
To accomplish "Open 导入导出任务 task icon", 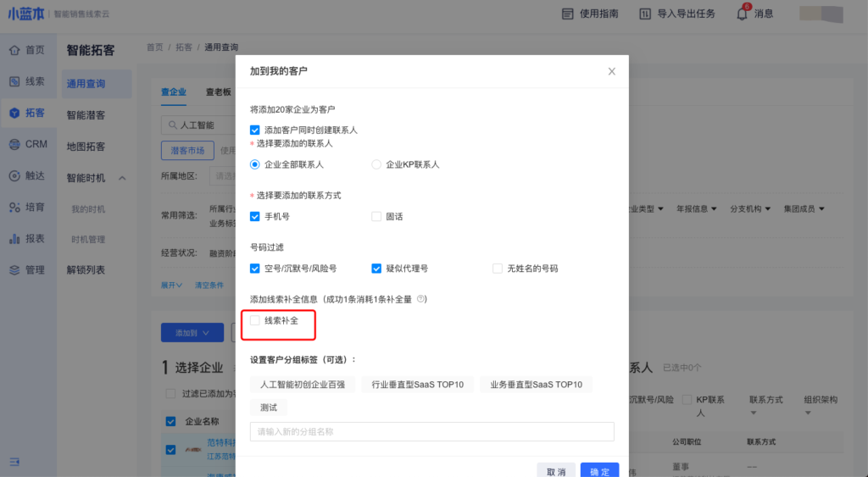I will click(x=645, y=14).
